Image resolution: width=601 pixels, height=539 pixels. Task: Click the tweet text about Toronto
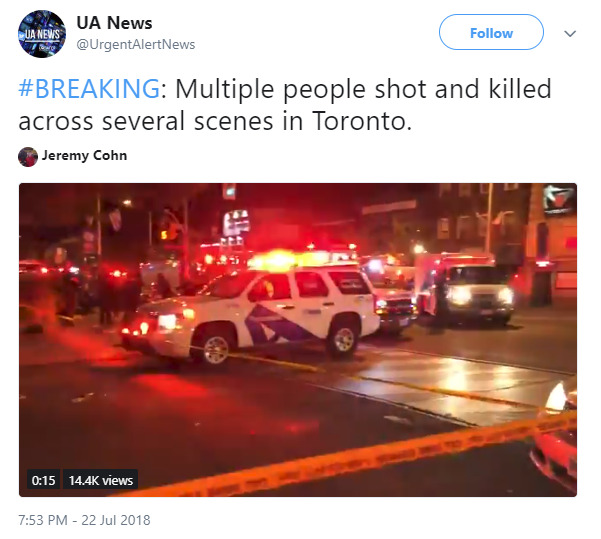pos(285,105)
